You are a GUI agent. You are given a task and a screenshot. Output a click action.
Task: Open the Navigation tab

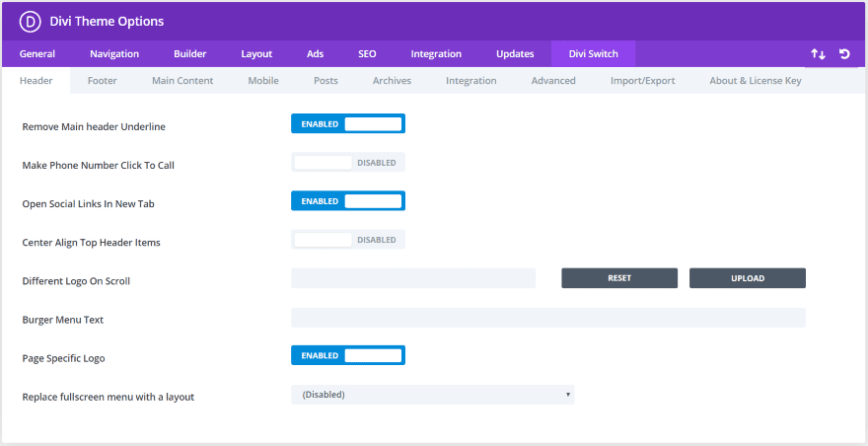(x=114, y=53)
